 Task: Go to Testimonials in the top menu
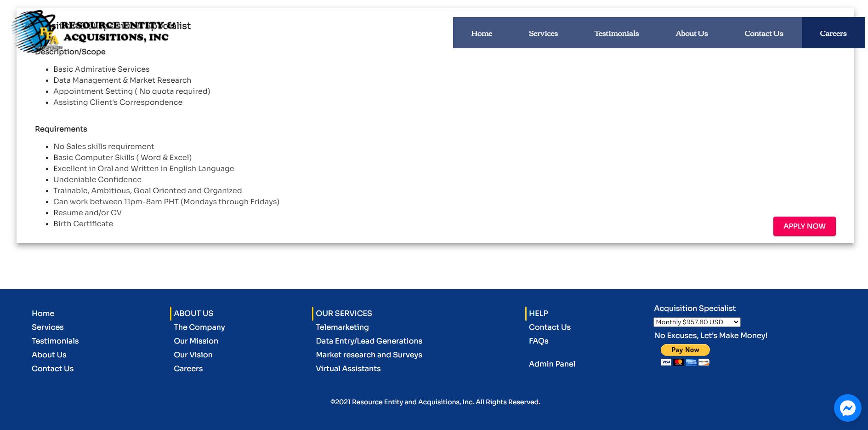tap(616, 33)
